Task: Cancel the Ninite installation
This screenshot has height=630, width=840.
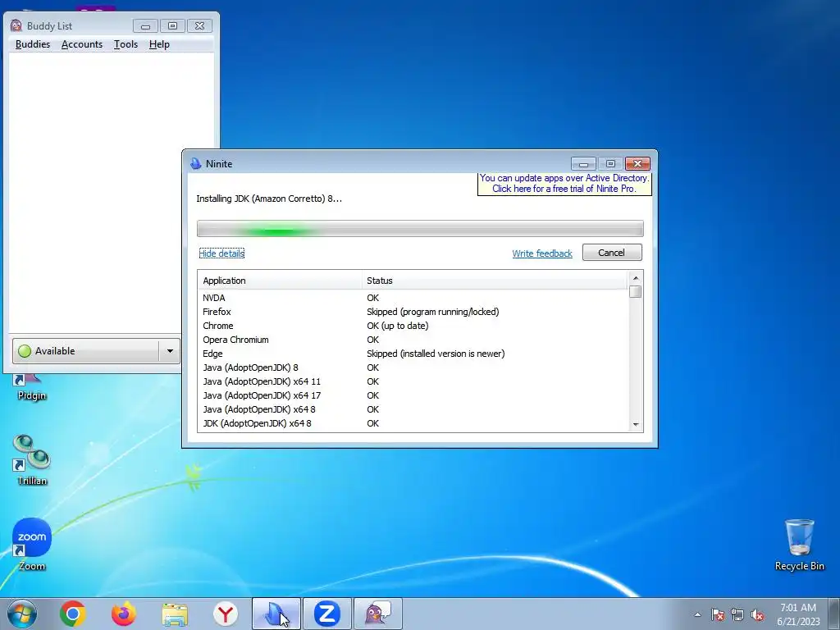Action: coord(612,253)
